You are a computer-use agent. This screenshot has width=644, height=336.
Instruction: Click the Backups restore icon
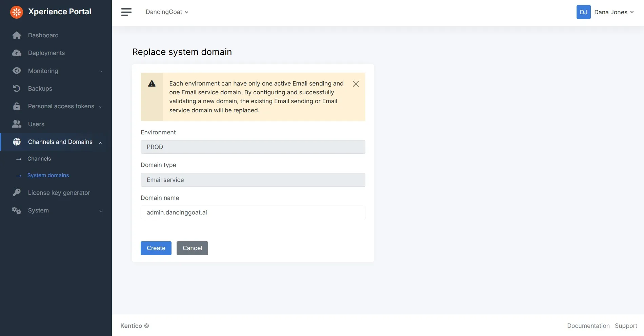point(17,89)
